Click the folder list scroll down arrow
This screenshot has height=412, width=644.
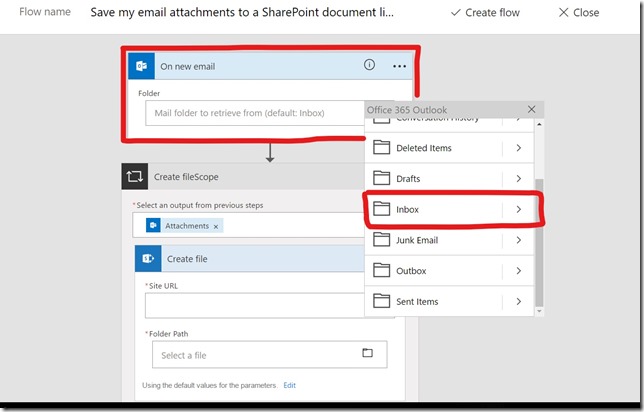point(539,311)
